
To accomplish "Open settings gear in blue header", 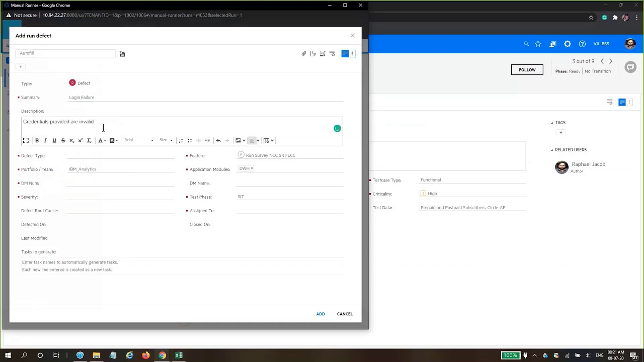I will click(568, 44).
